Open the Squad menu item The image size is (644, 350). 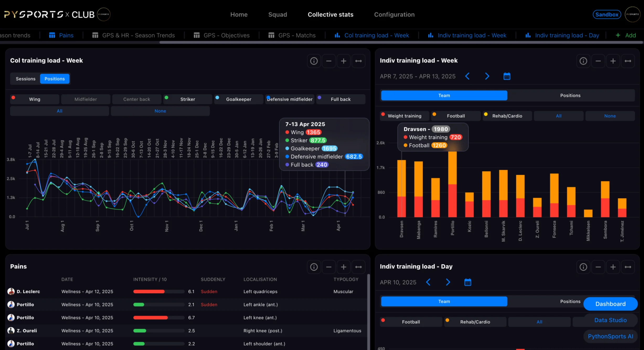click(x=278, y=14)
